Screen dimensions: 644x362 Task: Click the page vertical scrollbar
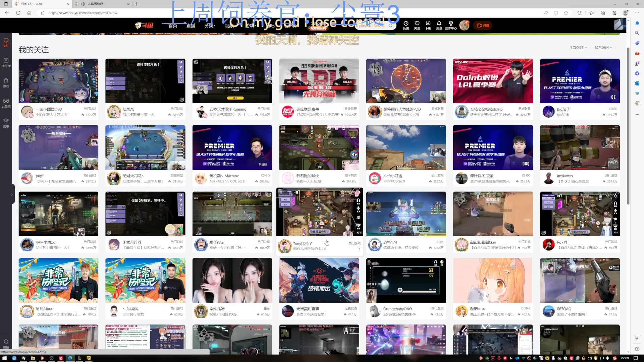[628, 126]
